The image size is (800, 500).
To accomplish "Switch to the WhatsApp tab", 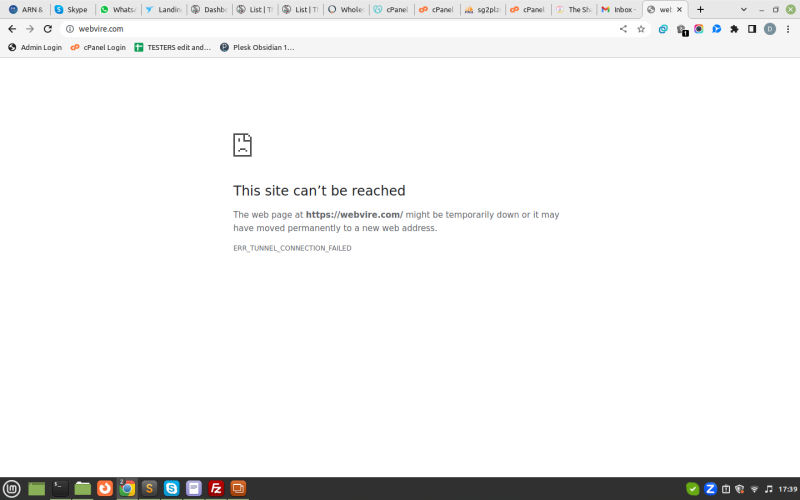I will coord(118,10).
